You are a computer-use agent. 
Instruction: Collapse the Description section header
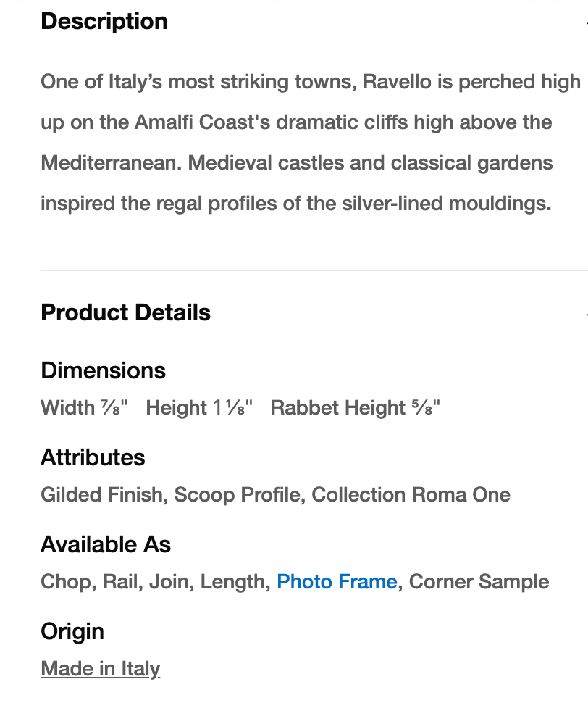(x=104, y=22)
